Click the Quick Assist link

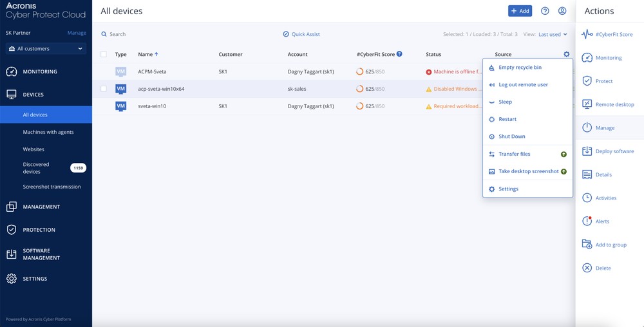click(301, 34)
